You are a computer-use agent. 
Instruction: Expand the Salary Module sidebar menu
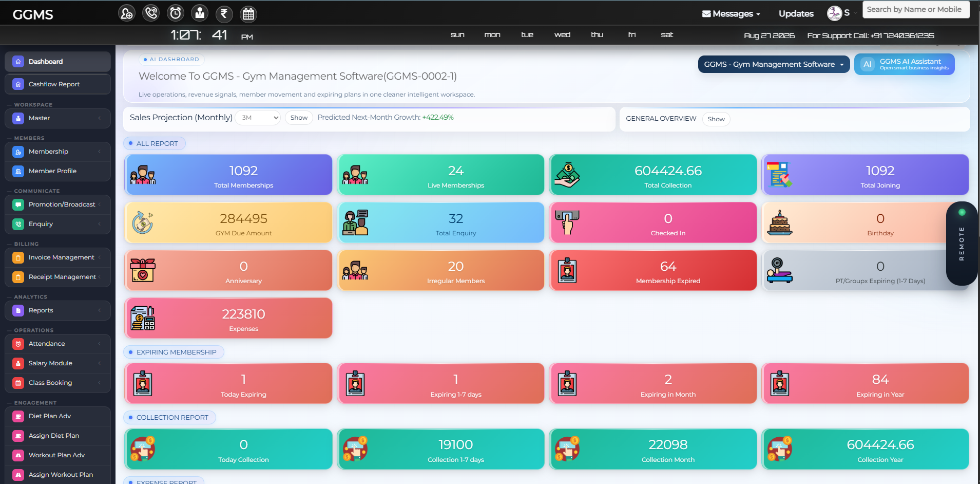pyautogui.click(x=57, y=363)
